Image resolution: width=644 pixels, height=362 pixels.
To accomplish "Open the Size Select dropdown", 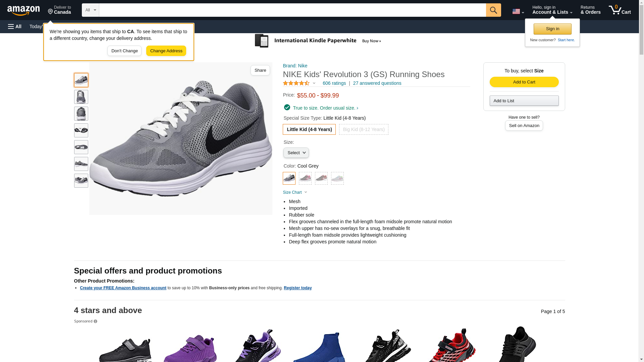I will [296, 153].
